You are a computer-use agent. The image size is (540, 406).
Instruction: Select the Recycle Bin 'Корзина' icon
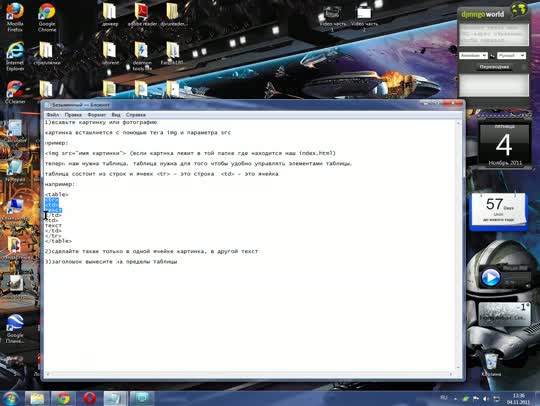pos(491,364)
